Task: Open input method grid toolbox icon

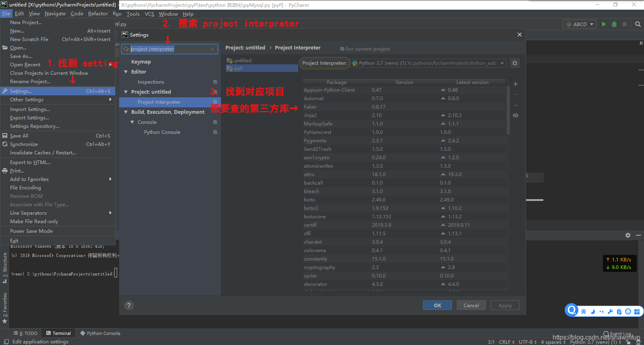Action: pos(637,312)
